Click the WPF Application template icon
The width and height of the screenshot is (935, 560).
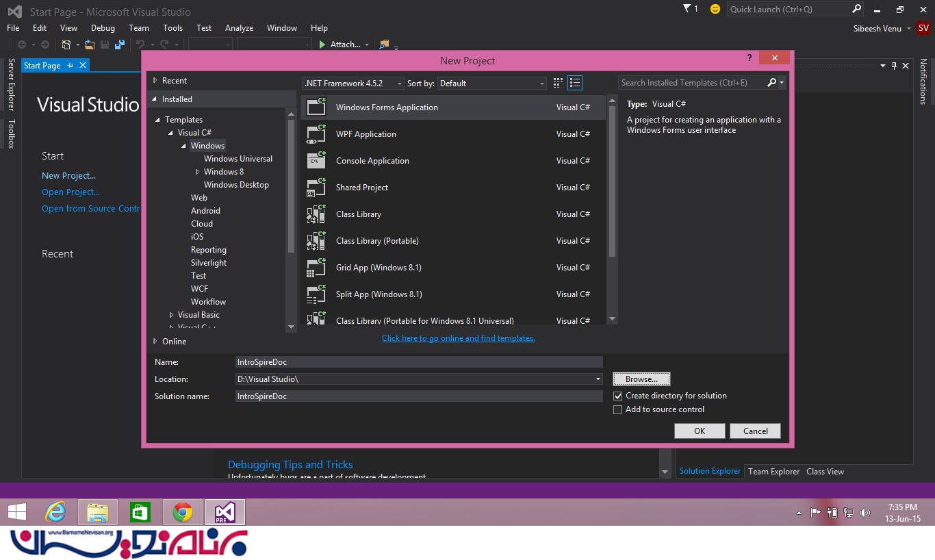pyautogui.click(x=316, y=134)
